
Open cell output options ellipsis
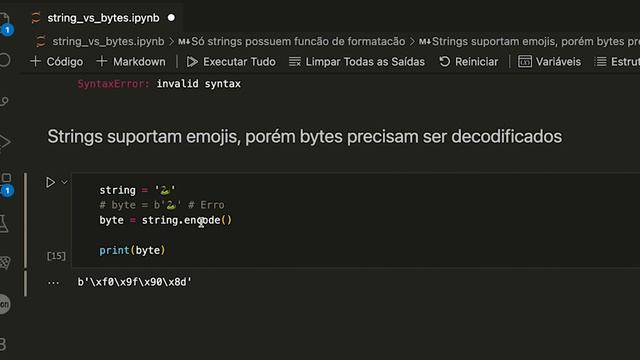pos(53,282)
